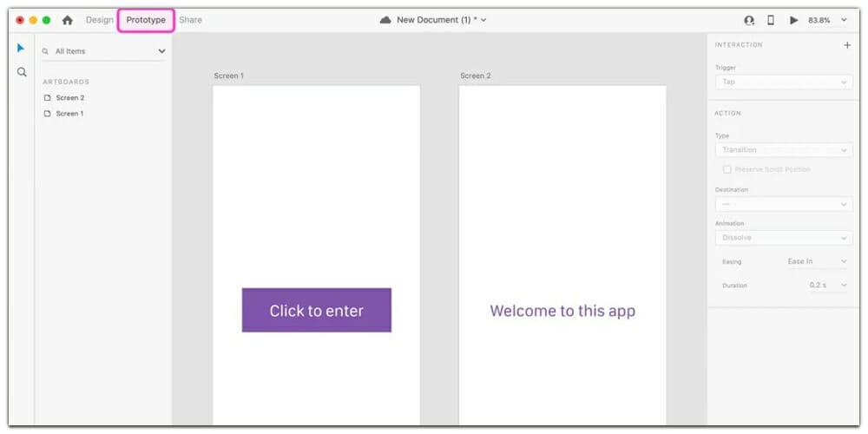This screenshot has height=434, width=868.
Task: Select 'Welcome to this app' text
Action: pos(562,311)
